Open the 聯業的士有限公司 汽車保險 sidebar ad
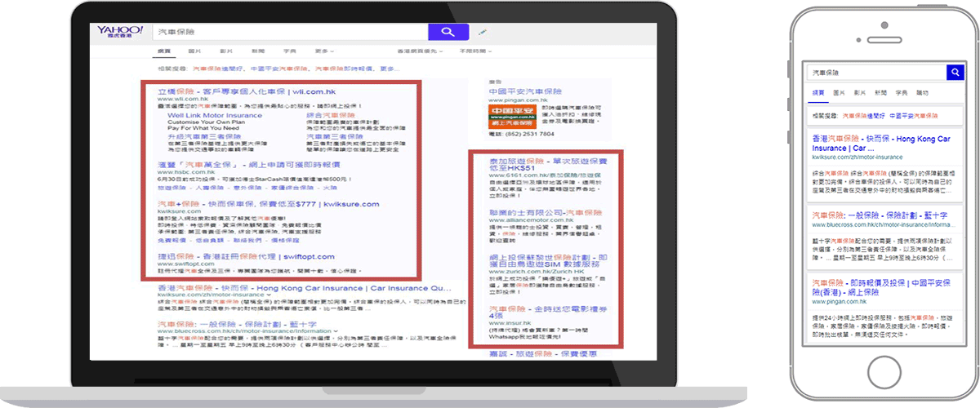This screenshot has height=408, width=980. (x=546, y=212)
